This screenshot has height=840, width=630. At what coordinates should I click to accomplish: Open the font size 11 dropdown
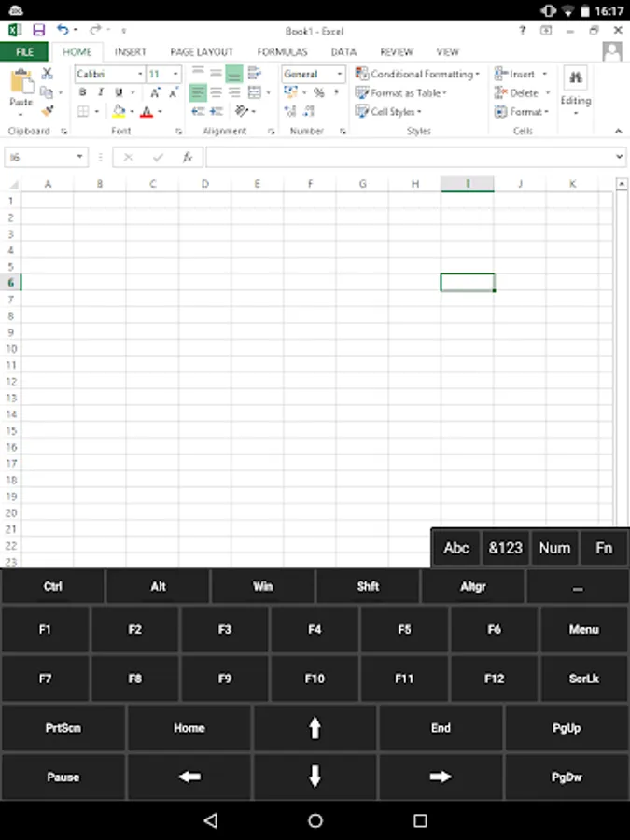pyautogui.click(x=175, y=74)
